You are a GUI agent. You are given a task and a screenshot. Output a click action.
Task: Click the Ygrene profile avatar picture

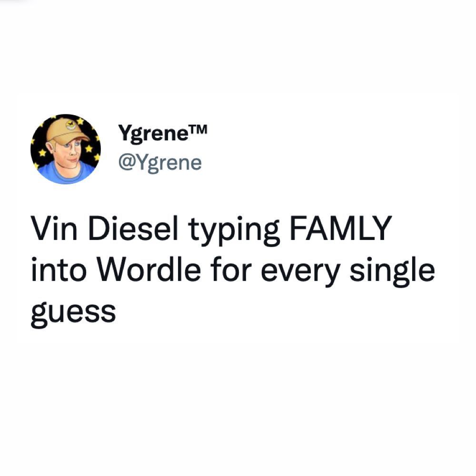[66, 149]
